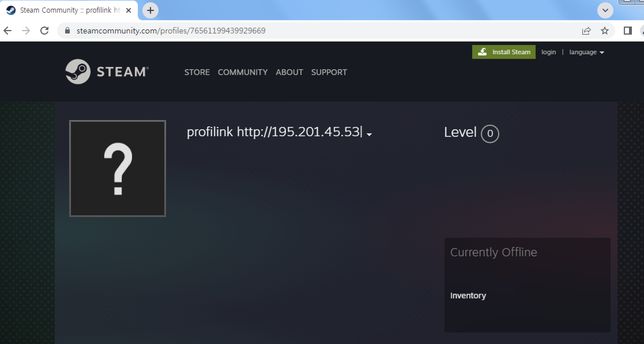Screen dimensions: 644x344
Task: Click the padlock site info icon
Action: point(67,31)
